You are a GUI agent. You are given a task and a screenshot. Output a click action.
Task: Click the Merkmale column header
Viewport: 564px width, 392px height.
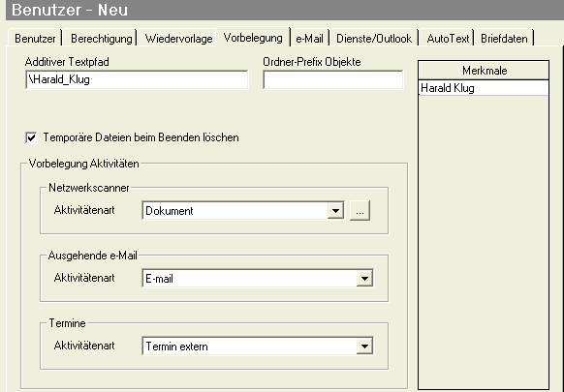coord(484,71)
